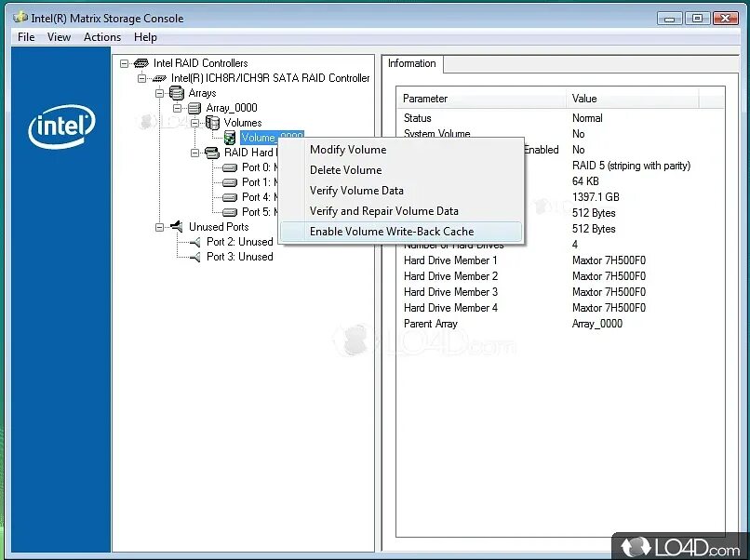Screen dimensions: 750x560
Task: Switch to the Information tab
Action: pyautogui.click(x=412, y=63)
